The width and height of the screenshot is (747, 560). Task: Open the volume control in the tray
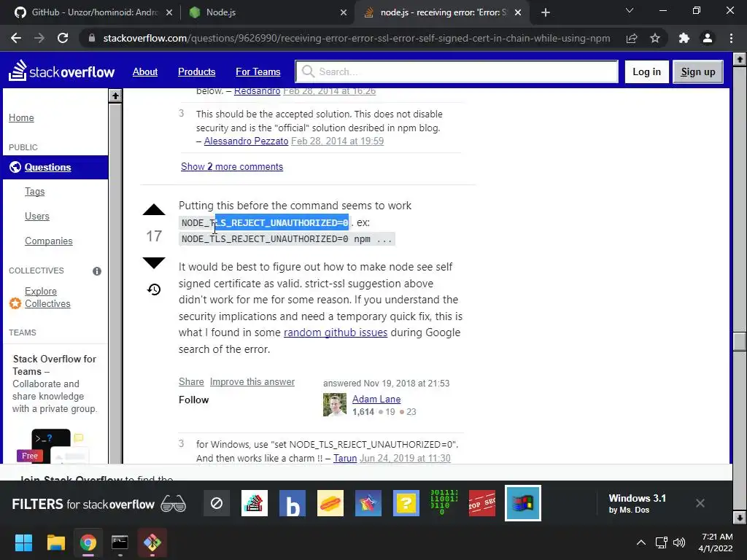click(679, 542)
